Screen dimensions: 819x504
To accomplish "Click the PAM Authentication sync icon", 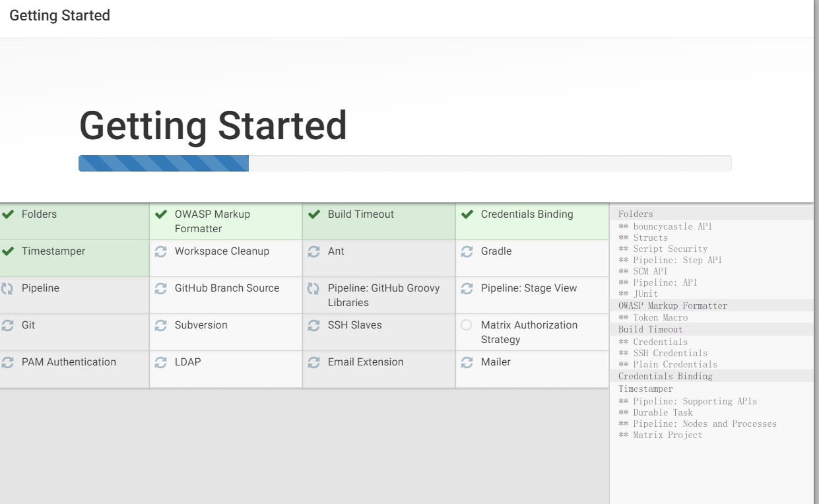I will tap(8, 362).
